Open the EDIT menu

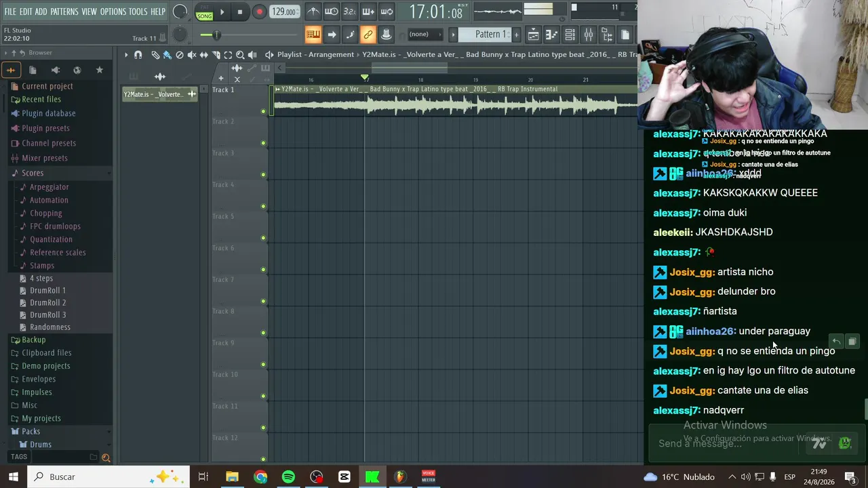coord(26,12)
